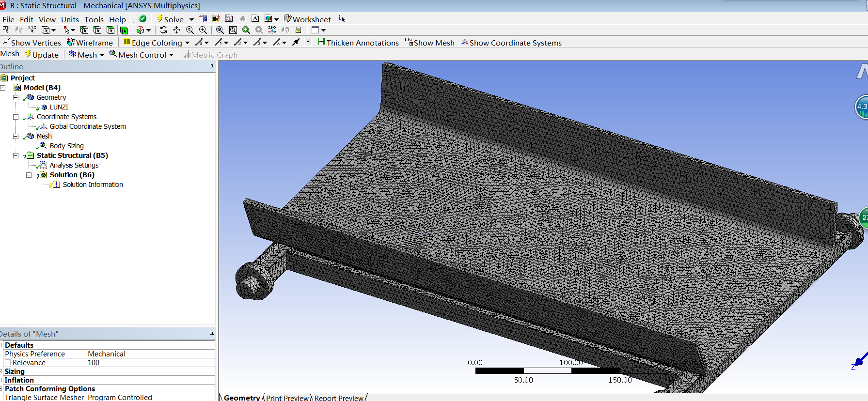Image resolution: width=868 pixels, height=401 pixels.
Task: Select Body Sizing in the outline tree
Action: pos(66,146)
